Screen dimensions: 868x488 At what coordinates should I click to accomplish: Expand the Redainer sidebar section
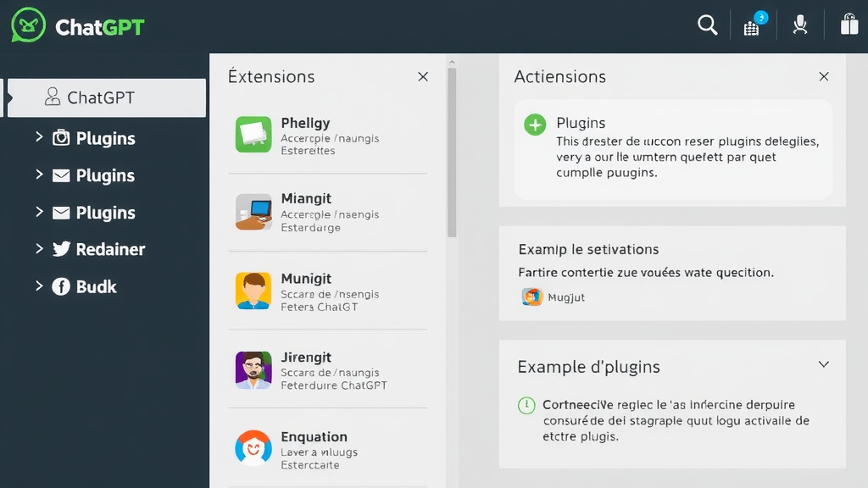[x=38, y=249]
